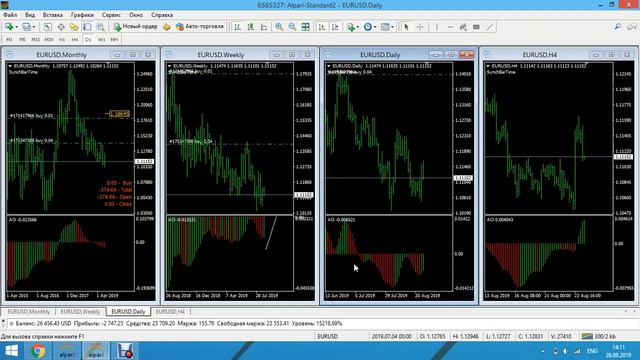
Task: Switch timeframe to H4
Action: (75, 40)
